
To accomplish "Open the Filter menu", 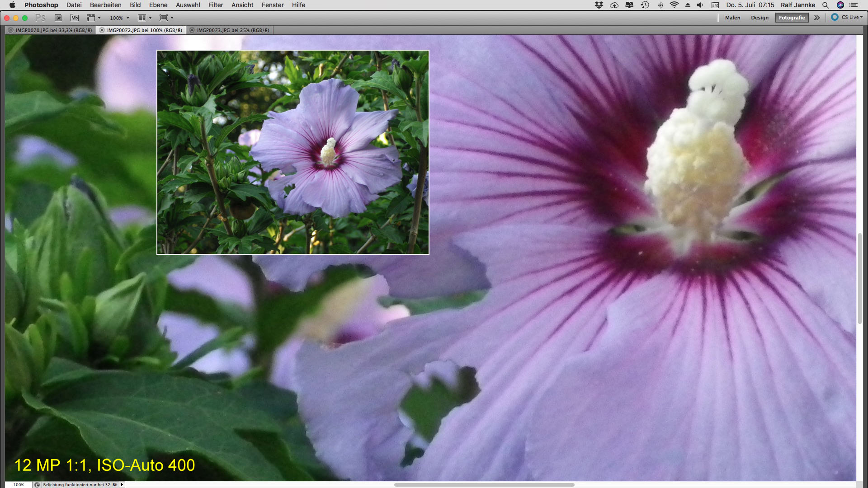I will pos(215,5).
